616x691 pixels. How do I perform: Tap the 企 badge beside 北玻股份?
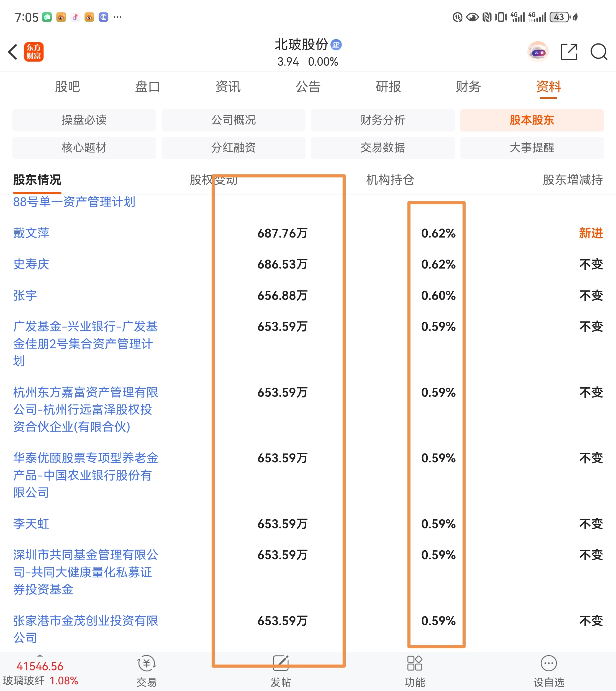point(336,44)
